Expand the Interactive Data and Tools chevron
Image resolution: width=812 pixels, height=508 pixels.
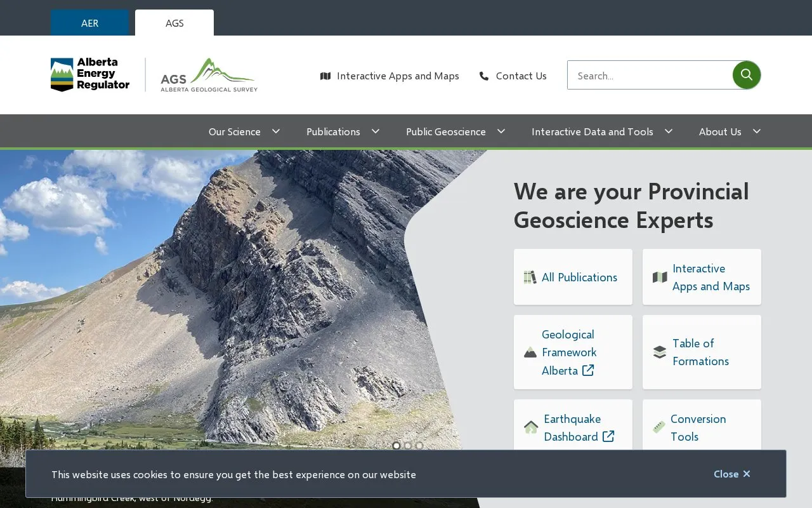point(669,131)
